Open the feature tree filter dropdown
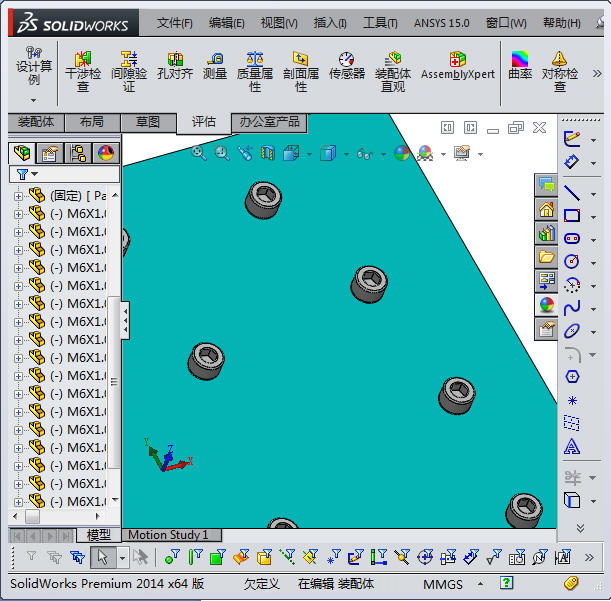This screenshot has height=601, width=611. (x=26, y=174)
